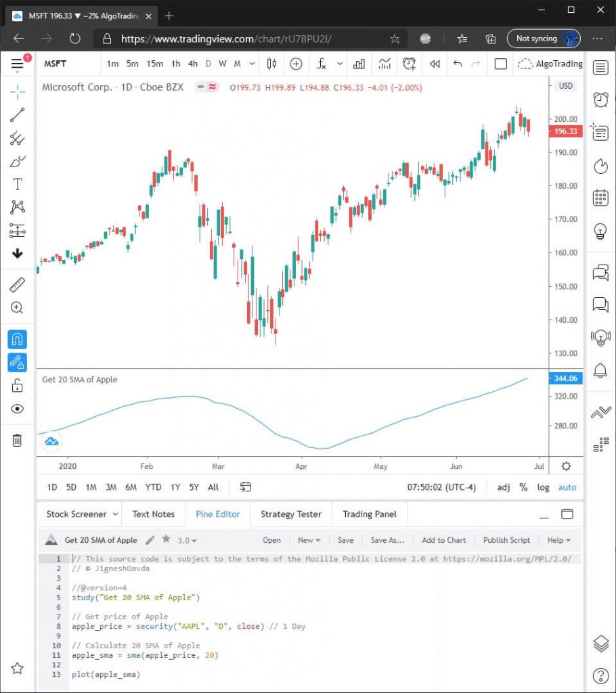Screen dimensions: 616x693
Task: Undo the last chart action
Action: click(x=458, y=64)
